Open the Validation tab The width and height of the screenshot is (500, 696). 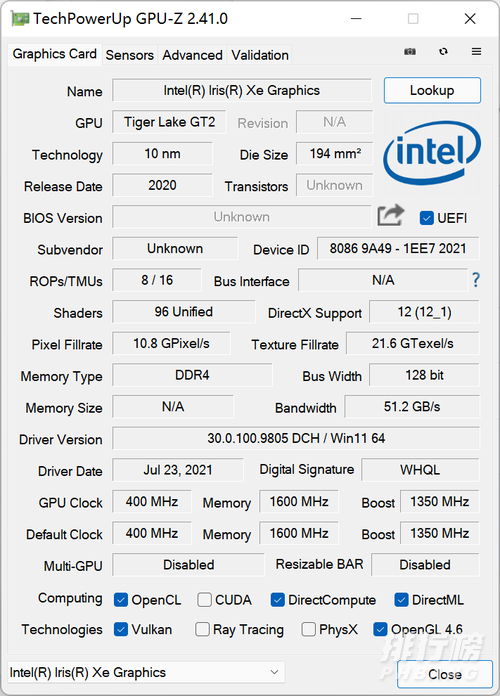[260, 55]
